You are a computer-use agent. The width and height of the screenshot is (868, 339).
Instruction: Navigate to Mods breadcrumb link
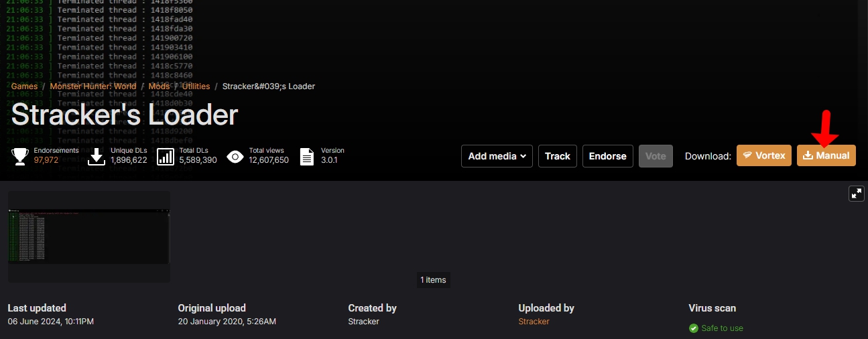[x=159, y=86]
